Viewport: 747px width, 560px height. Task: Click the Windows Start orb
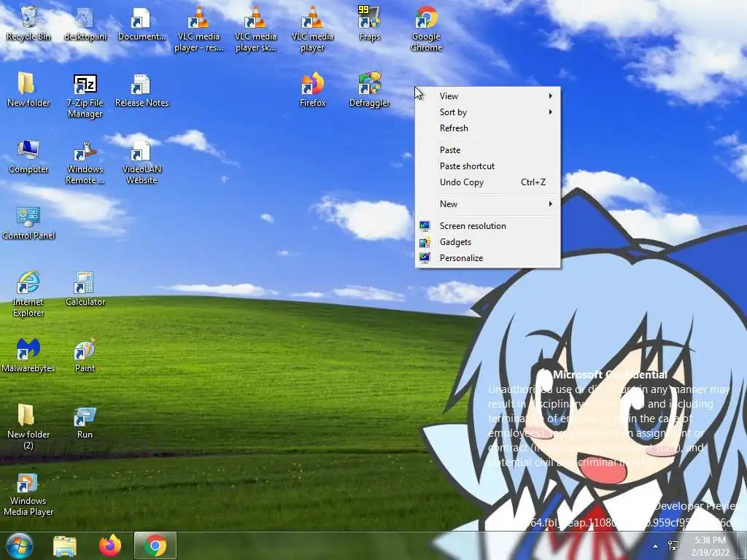click(x=19, y=545)
